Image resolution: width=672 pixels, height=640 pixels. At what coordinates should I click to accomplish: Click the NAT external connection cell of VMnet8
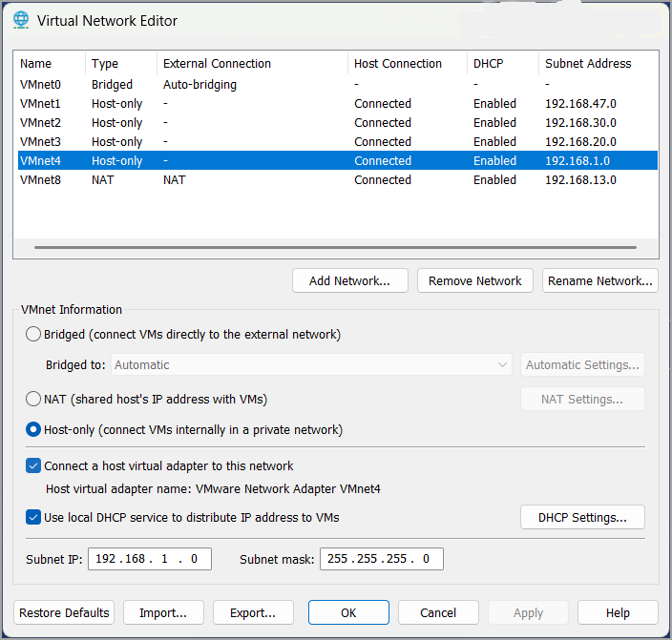click(x=174, y=179)
